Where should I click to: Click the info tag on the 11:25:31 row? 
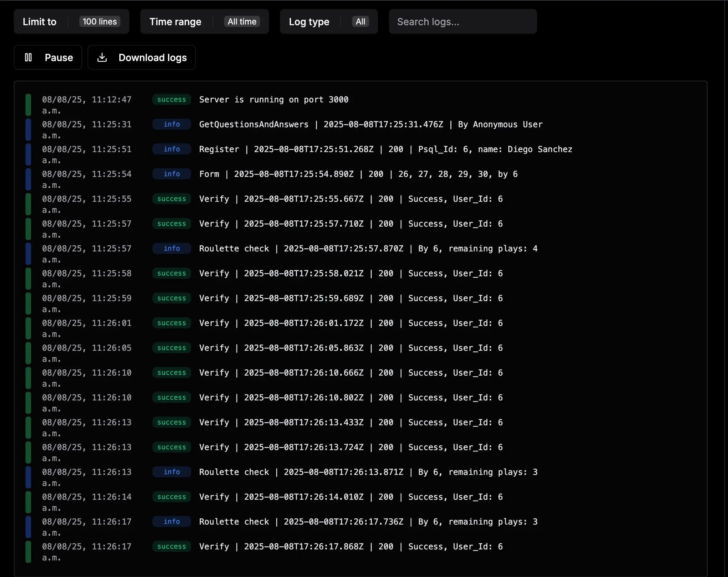click(x=171, y=125)
